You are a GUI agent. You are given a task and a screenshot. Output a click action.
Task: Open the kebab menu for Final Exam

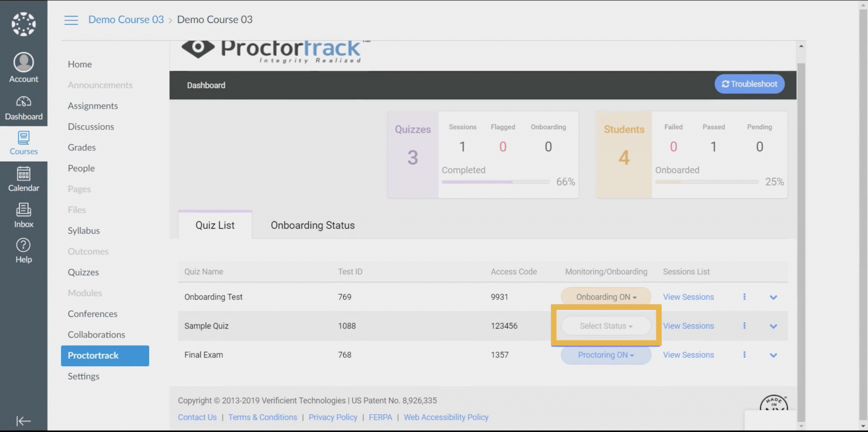coord(744,354)
